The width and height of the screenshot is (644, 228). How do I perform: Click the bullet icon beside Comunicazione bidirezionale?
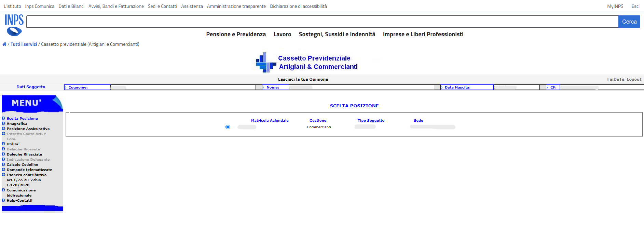[x=3, y=190]
